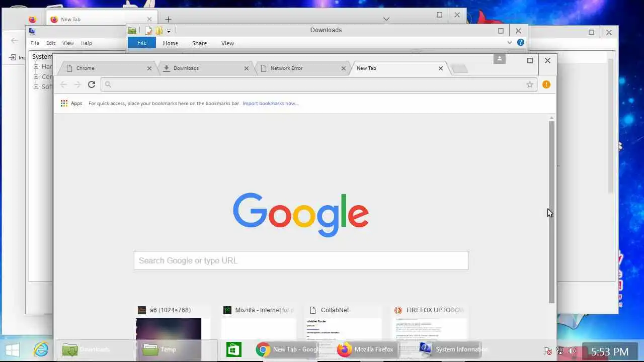The image size is (644, 362).
Task: Click the network icon in system tray
Action: tap(560, 351)
